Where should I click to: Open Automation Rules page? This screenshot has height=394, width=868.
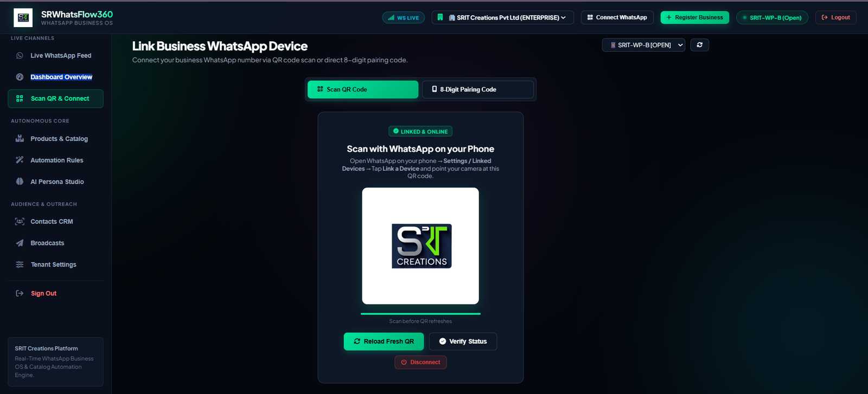tap(55, 160)
